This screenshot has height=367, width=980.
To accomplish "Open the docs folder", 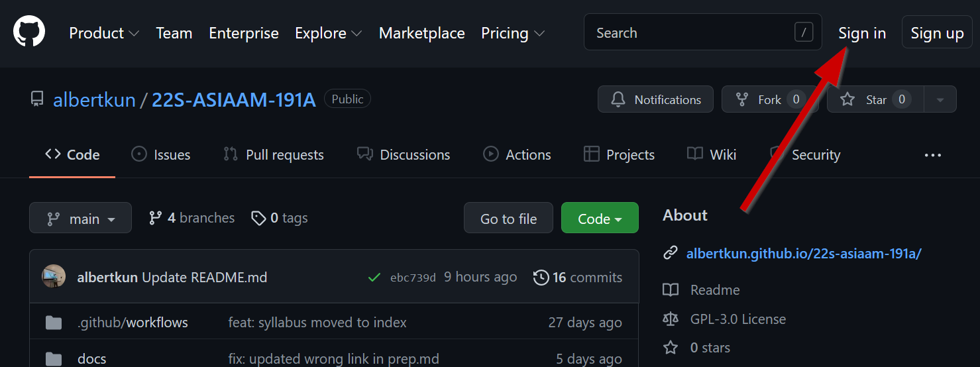I will coord(91,358).
